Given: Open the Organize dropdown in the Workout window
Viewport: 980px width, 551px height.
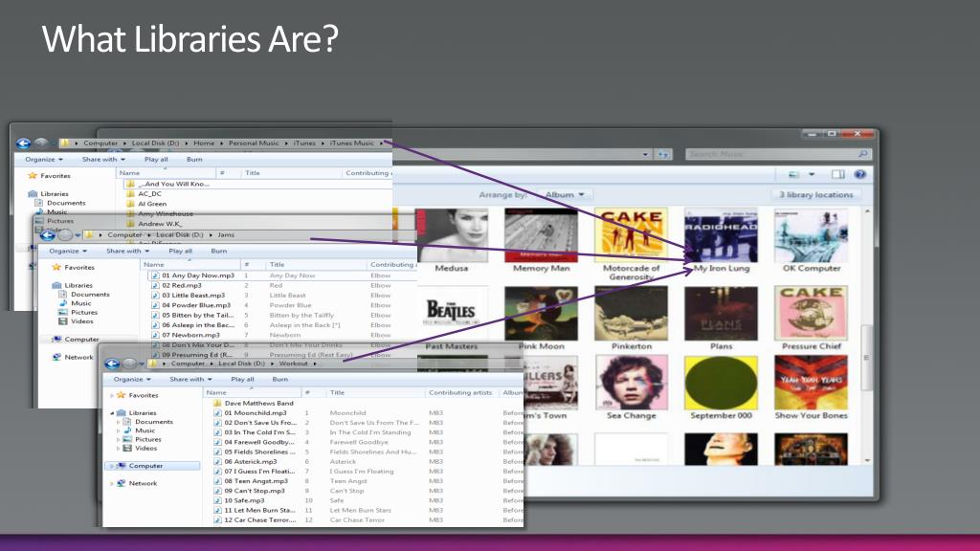Looking at the screenshot, I should coord(132,379).
